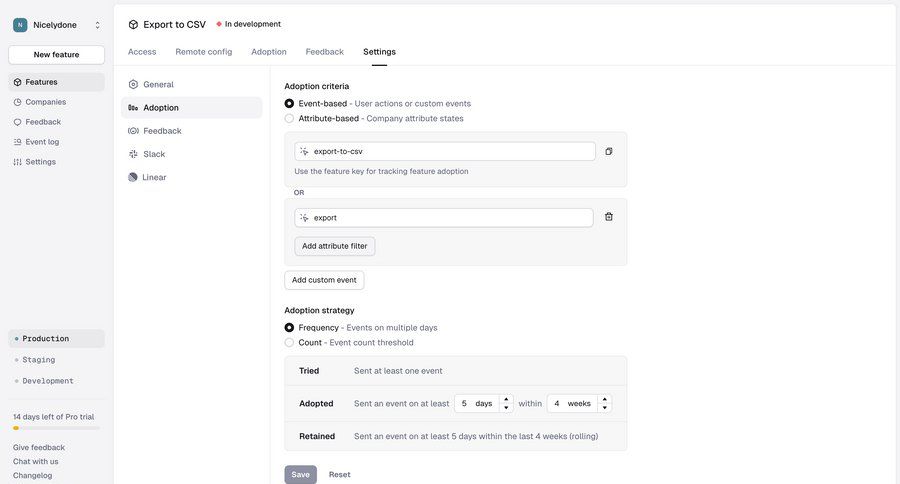
Task: Delete the export custom event
Action: click(x=609, y=217)
